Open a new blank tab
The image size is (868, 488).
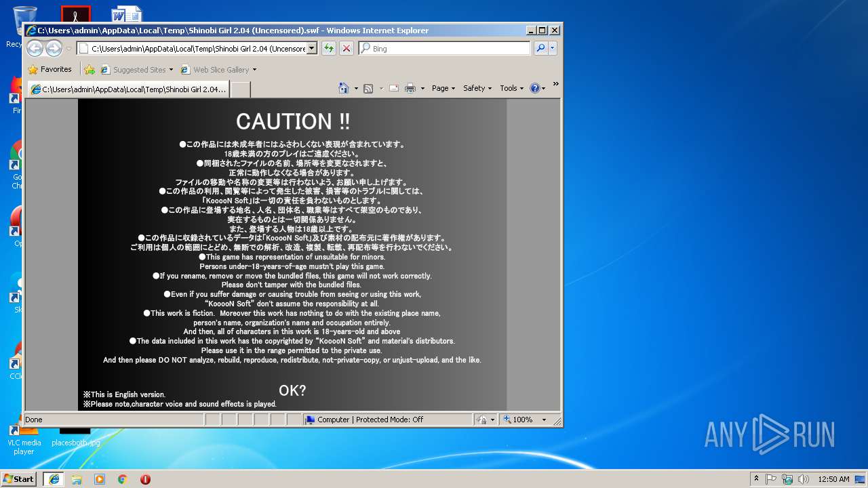point(241,89)
